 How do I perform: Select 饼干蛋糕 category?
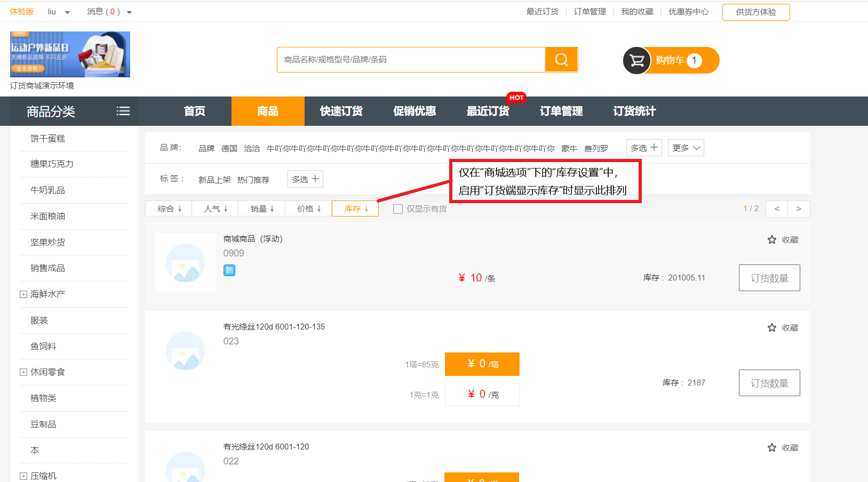coord(47,139)
